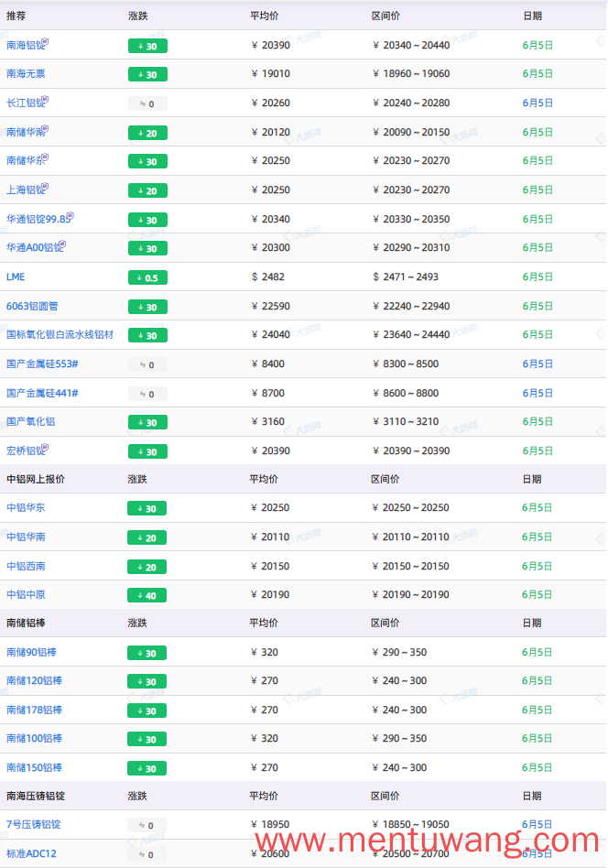Click the 推荐 header at table top
The image size is (608, 868).
pyautogui.click(x=16, y=16)
